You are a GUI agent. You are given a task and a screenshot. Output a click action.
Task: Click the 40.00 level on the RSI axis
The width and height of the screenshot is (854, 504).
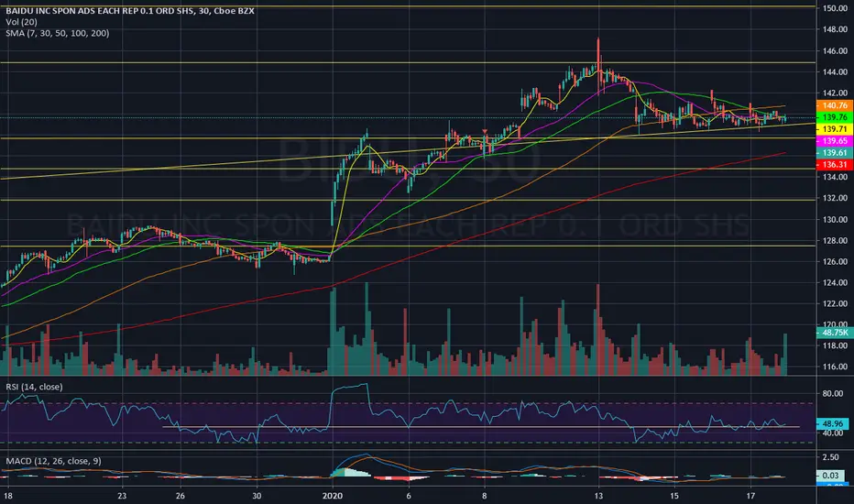(833, 433)
